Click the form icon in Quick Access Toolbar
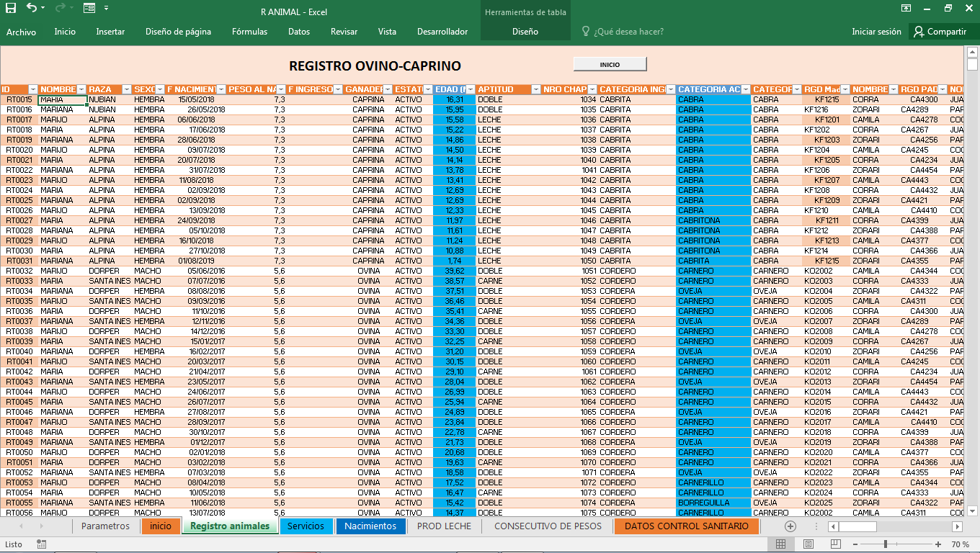 click(x=89, y=9)
